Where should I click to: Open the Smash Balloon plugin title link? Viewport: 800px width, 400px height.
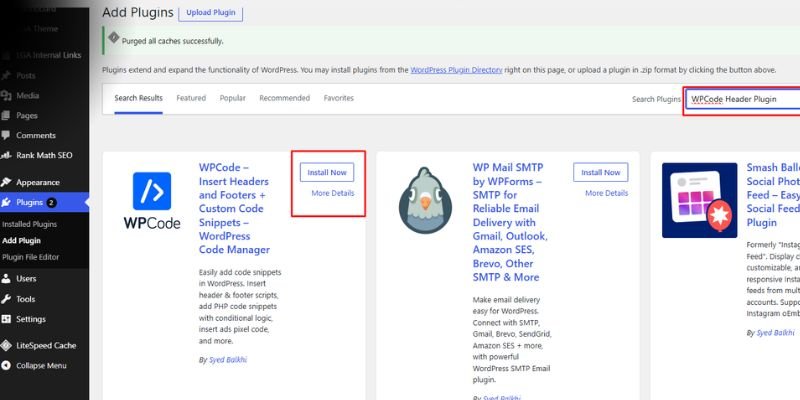click(x=773, y=195)
